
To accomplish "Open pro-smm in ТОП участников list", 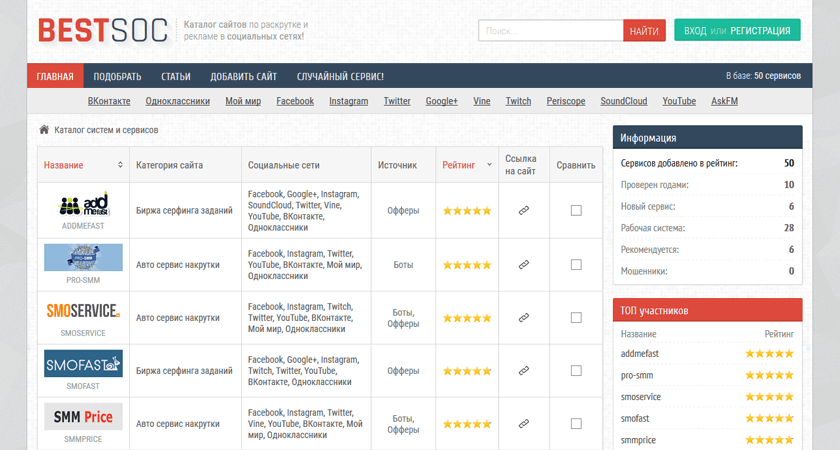I will point(637,375).
